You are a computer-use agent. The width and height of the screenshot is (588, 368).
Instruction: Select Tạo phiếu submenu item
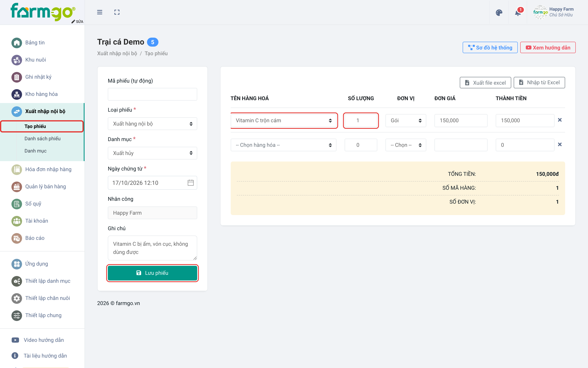point(42,126)
